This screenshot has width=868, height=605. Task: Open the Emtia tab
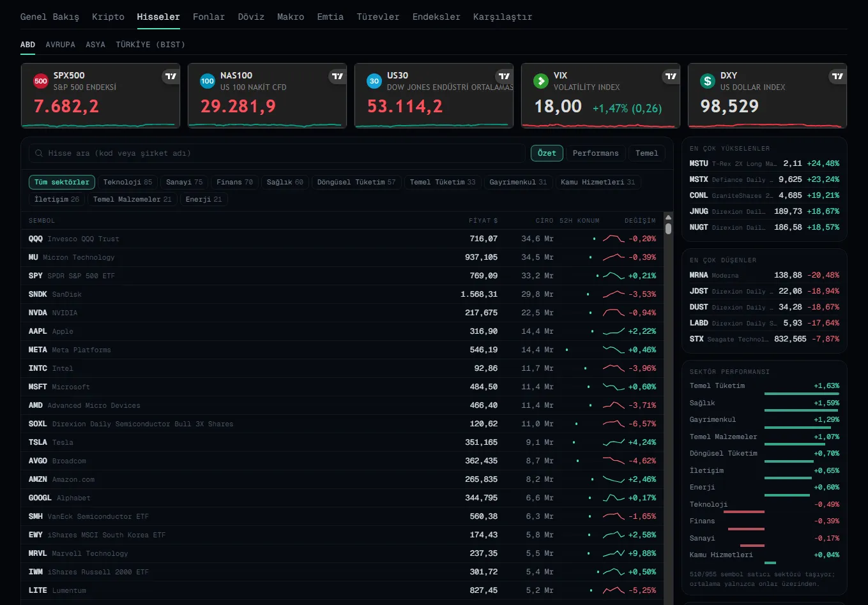(x=330, y=17)
